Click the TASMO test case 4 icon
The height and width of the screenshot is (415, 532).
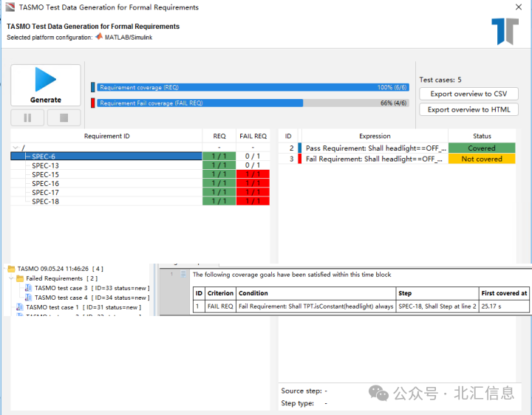click(29, 298)
